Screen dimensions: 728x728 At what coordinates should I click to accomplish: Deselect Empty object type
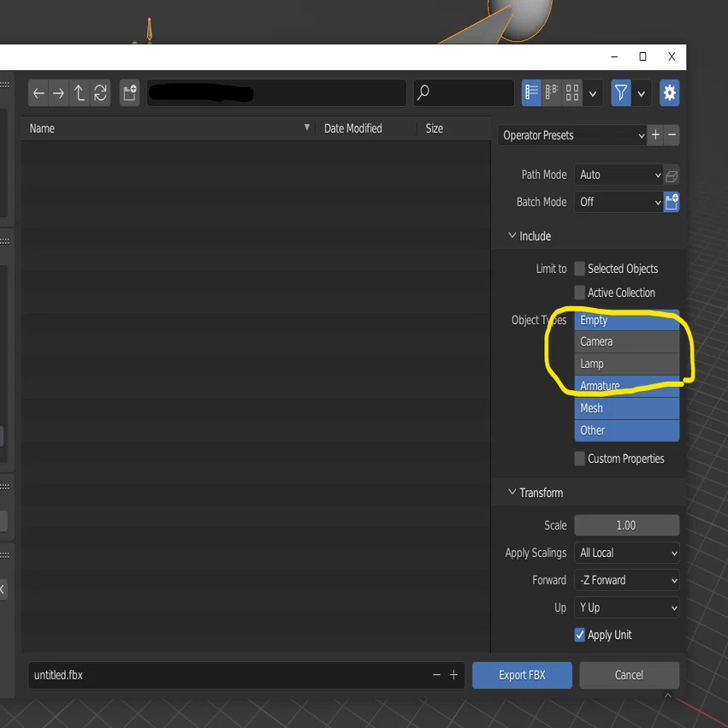pyautogui.click(x=627, y=320)
